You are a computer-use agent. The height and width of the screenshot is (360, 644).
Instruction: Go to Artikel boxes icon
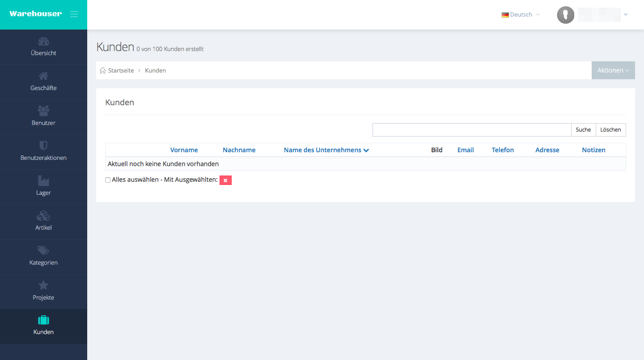coord(43,216)
